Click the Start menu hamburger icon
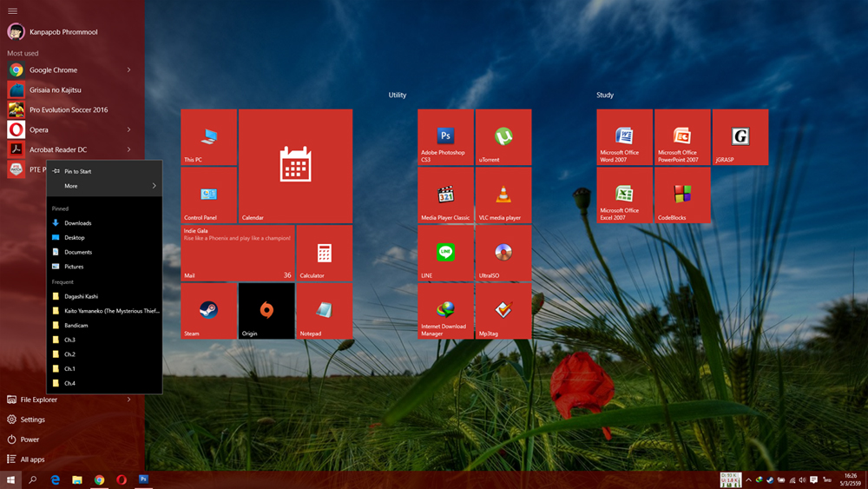Viewport: 868px width, 489px height. [13, 10]
